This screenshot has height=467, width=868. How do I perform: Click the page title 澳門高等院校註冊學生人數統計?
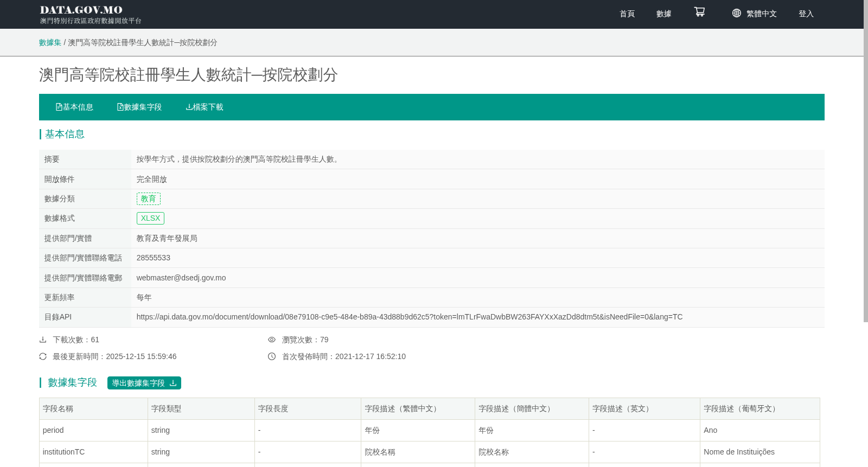188,75
